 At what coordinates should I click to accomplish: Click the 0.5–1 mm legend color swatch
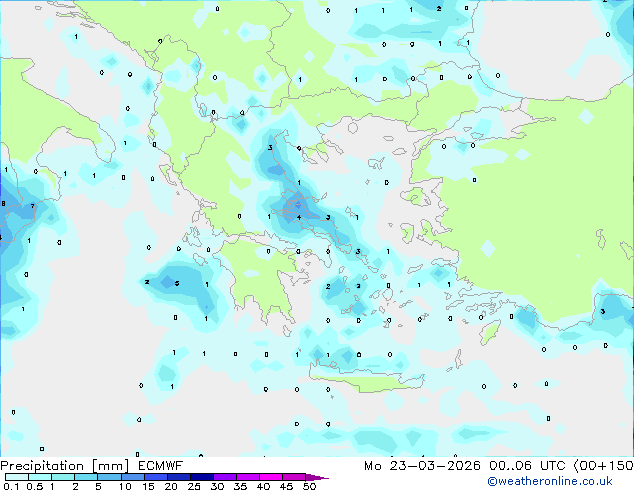tap(40, 477)
